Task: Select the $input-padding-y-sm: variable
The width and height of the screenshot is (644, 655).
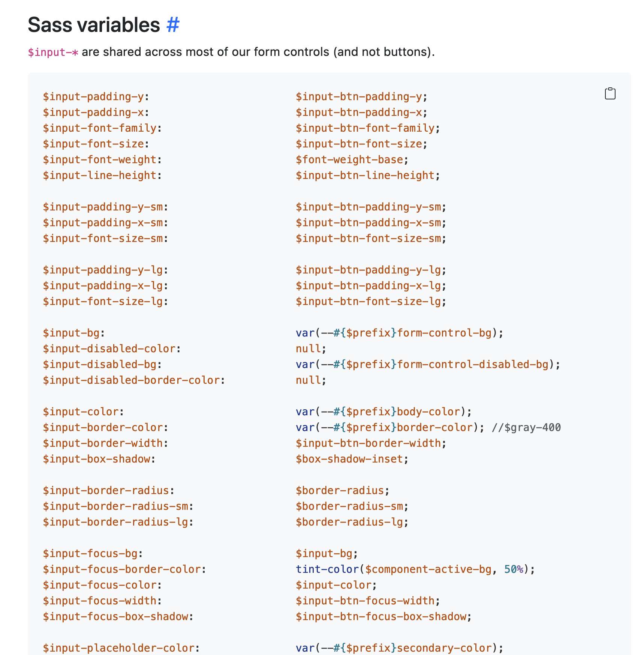Action: (x=106, y=207)
